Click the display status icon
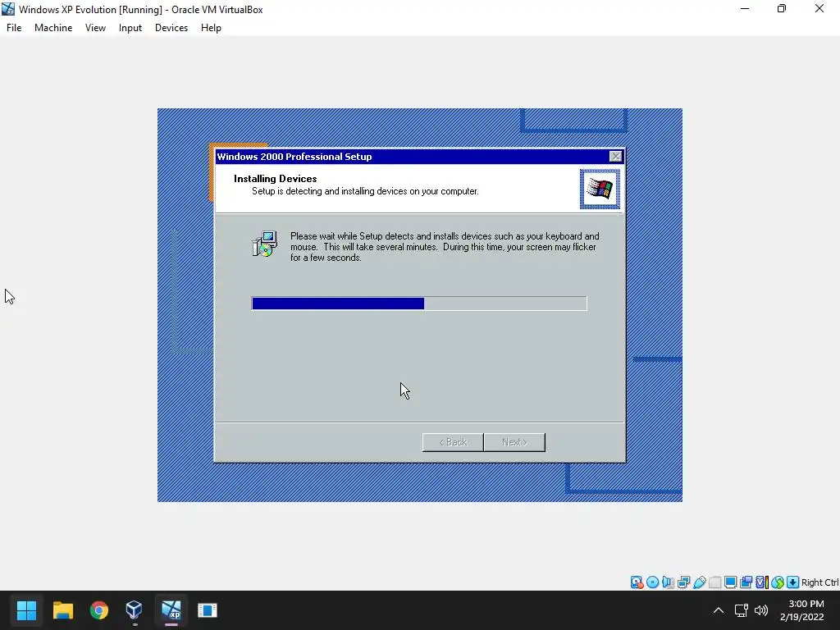The image size is (840, 630). tap(730, 582)
